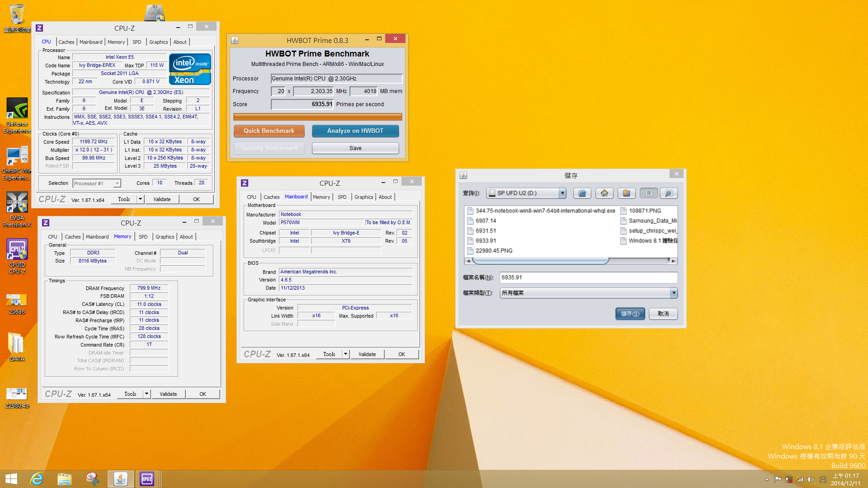The height and width of the screenshot is (488, 868).
Task: Go up one folder level in save dialog
Action: coord(582,193)
